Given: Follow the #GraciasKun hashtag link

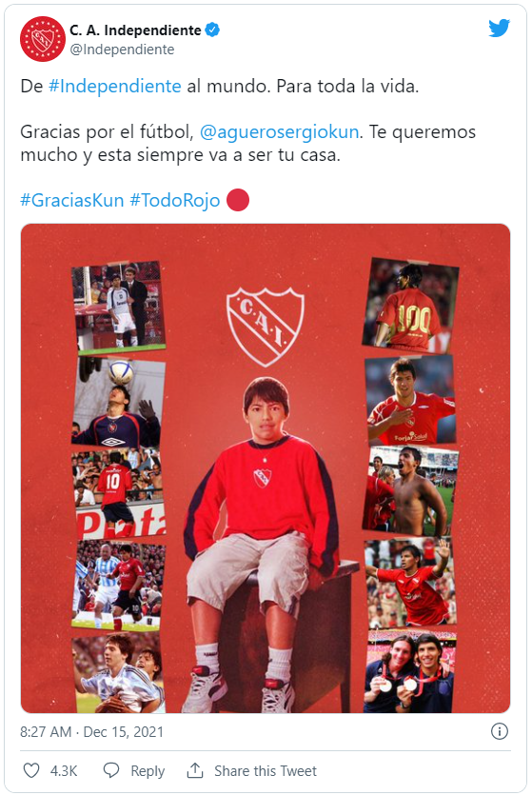Looking at the screenshot, I should (72, 200).
